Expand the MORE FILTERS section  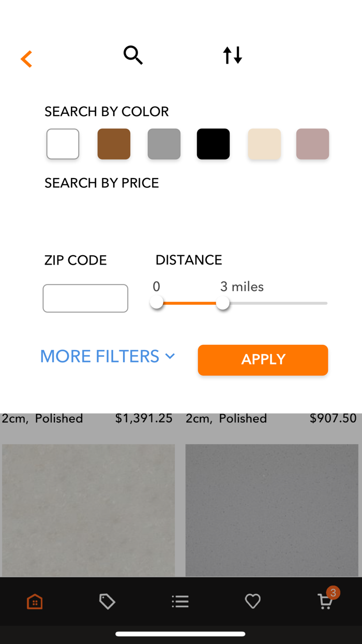(x=107, y=356)
